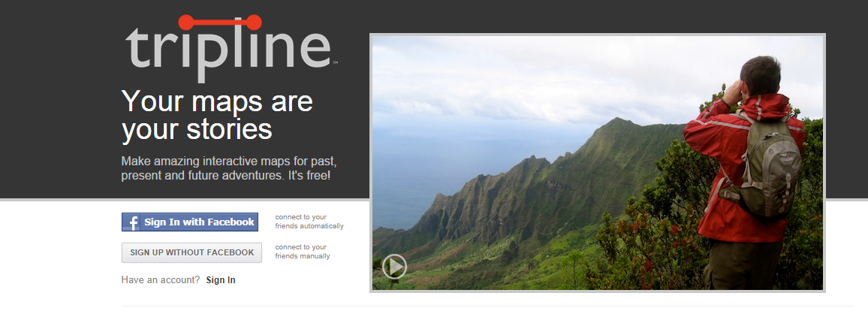Click the trademark symbol beside the Tripline logo

click(335, 63)
